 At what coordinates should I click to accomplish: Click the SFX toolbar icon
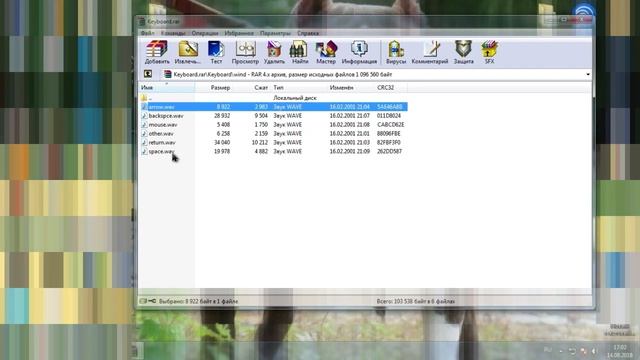click(x=489, y=52)
